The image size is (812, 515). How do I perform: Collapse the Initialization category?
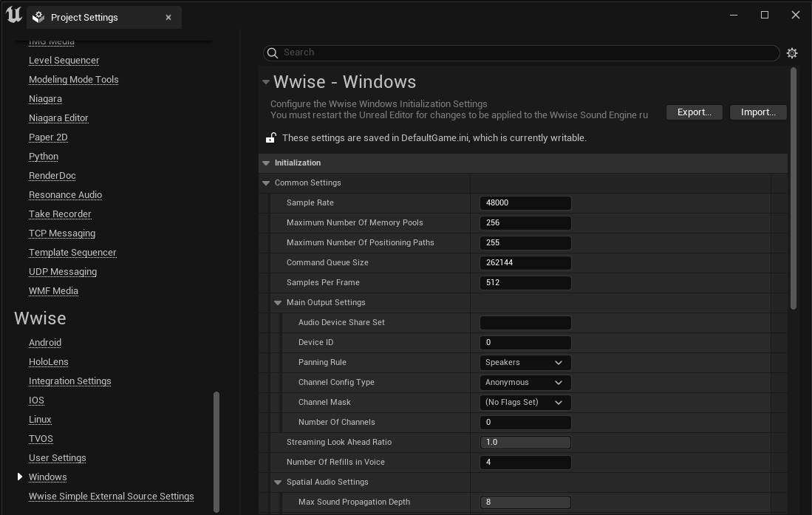pyautogui.click(x=266, y=163)
